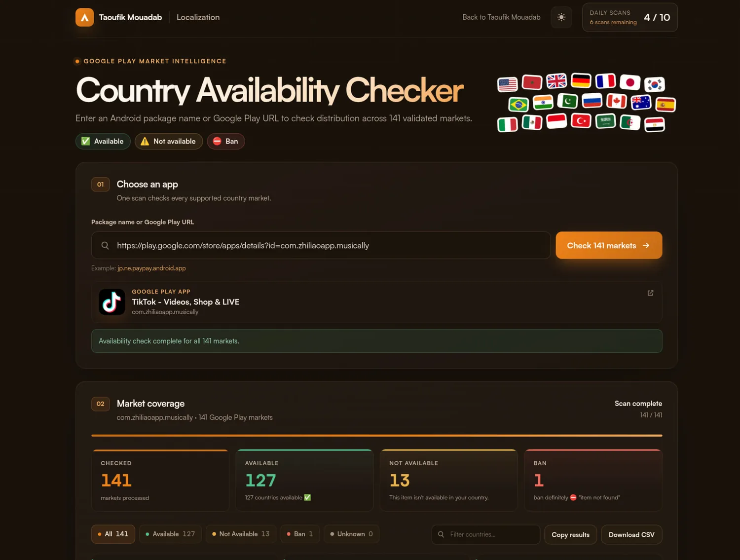The height and width of the screenshot is (560, 740).
Task: Toggle the light/dark theme sun button
Action: [x=561, y=17]
